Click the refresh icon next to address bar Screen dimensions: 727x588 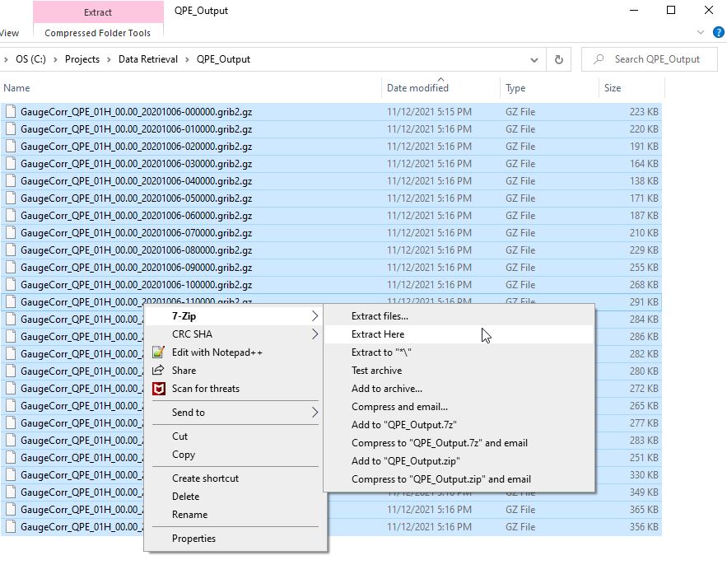(559, 59)
